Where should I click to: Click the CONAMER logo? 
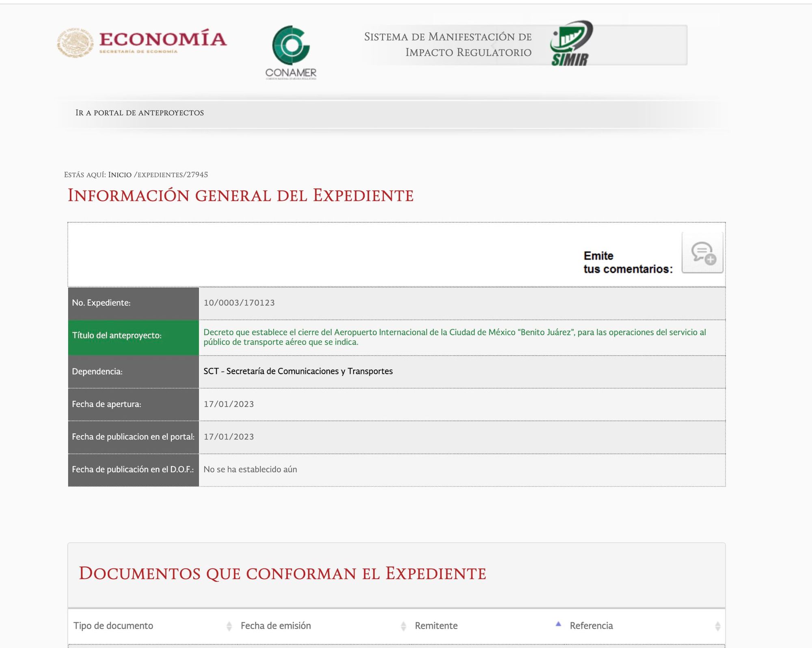pyautogui.click(x=291, y=53)
